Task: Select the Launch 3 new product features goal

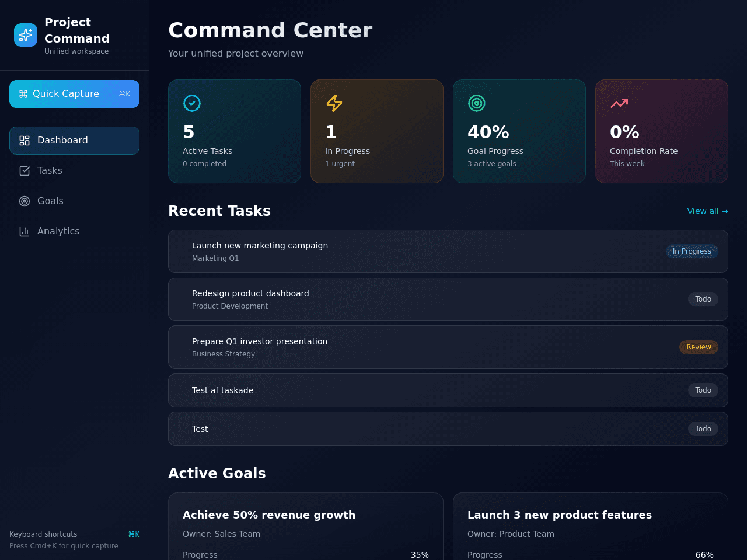Action: tap(591, 526)
